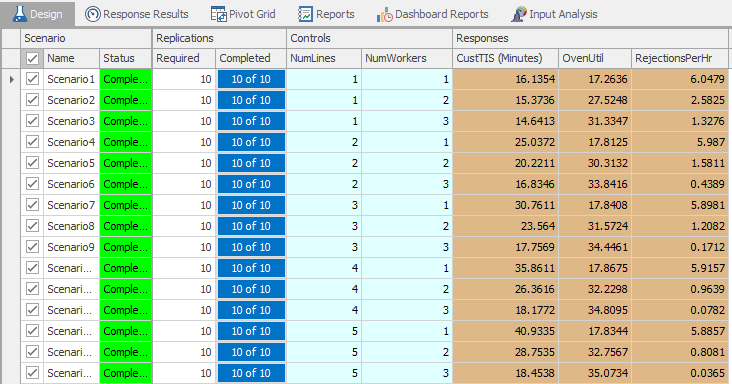Click the Replications band header

pyautogui.click(x=219, y=38)
